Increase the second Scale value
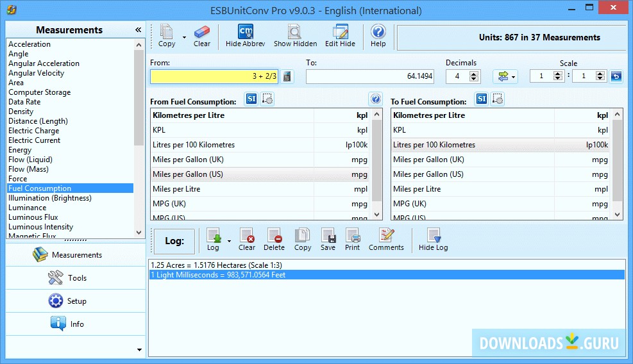The image size is (633, 364). [600, 74]
